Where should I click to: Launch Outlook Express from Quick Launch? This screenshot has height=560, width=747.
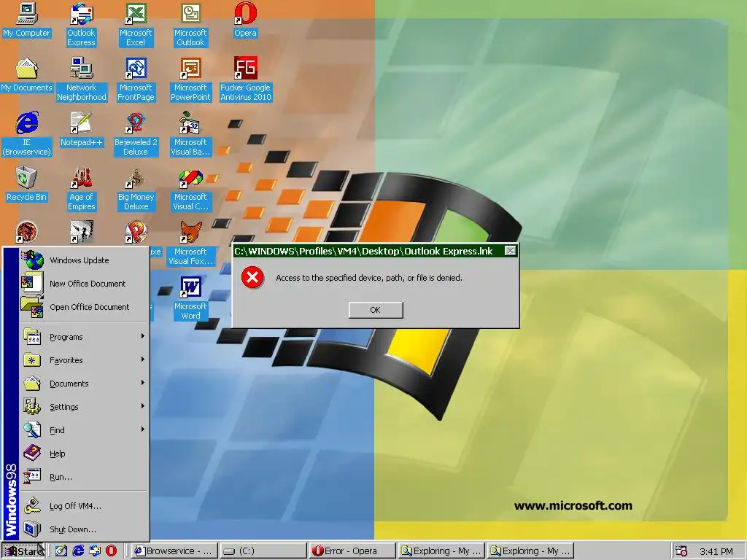click(95, 551)
